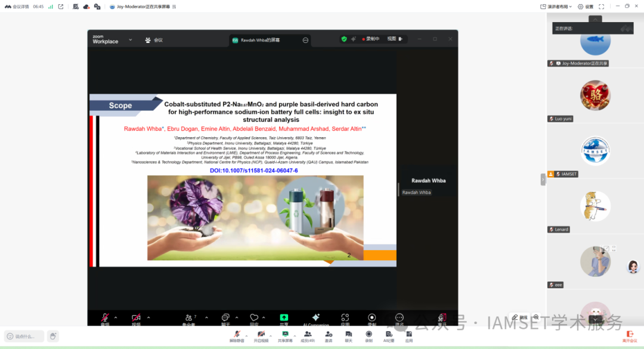Turn on video in bottom toolbar
The image size is (644, 349).
click(261, 335)
